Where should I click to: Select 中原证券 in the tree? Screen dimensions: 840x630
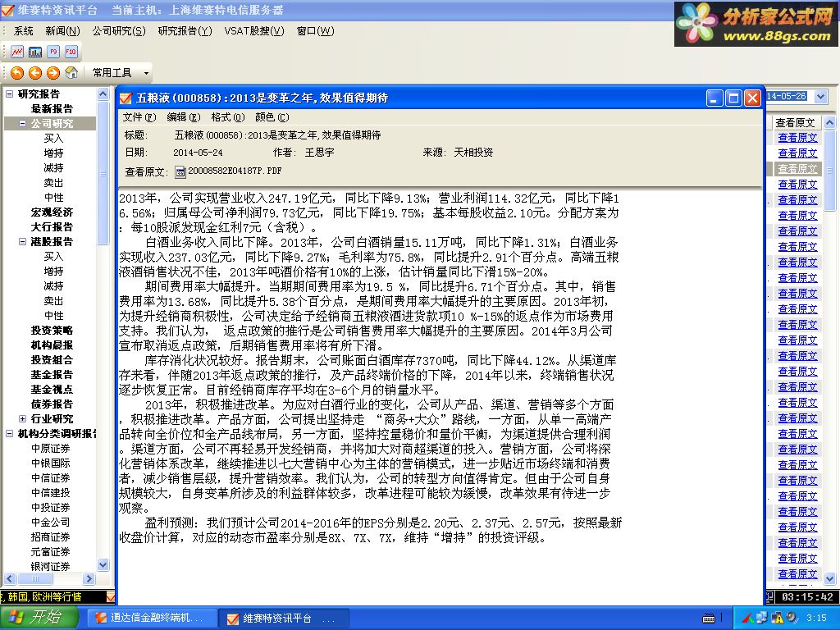point(50,448)
